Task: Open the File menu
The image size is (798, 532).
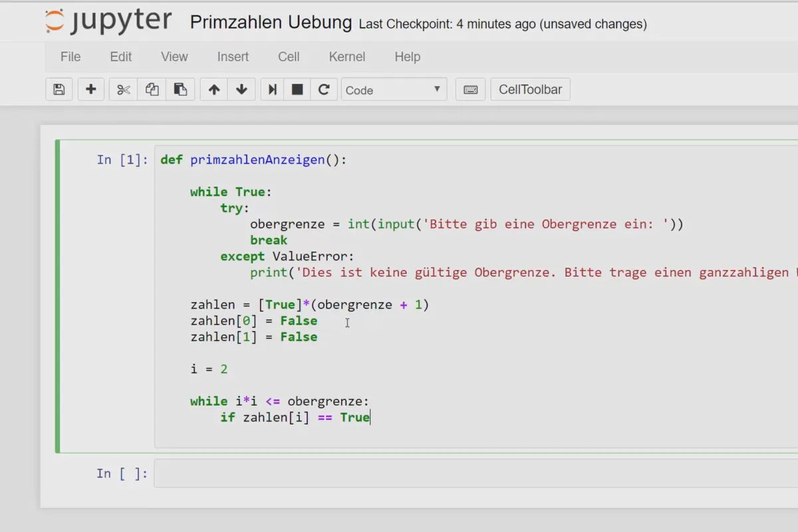Action: tap(70, 57)
